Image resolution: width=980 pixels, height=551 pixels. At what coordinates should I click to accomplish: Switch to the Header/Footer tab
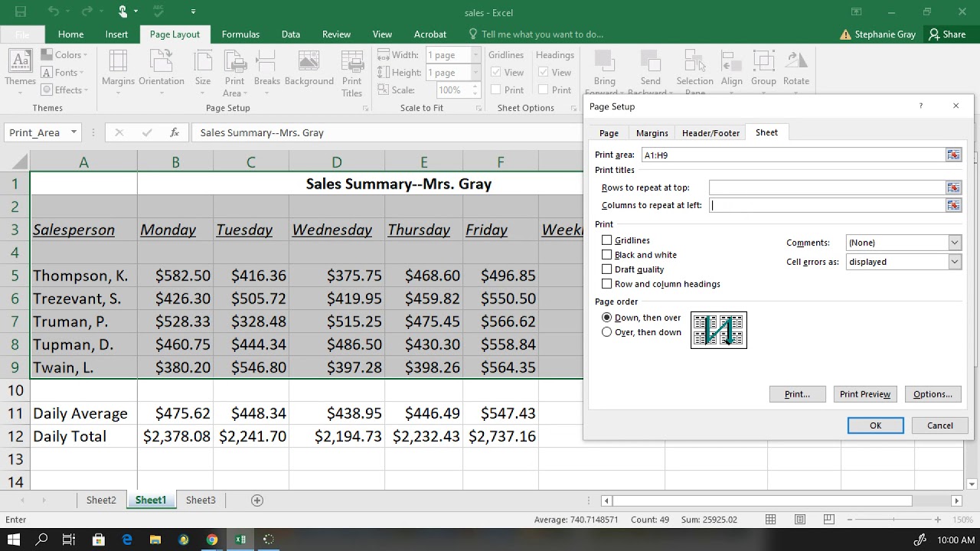710,133
